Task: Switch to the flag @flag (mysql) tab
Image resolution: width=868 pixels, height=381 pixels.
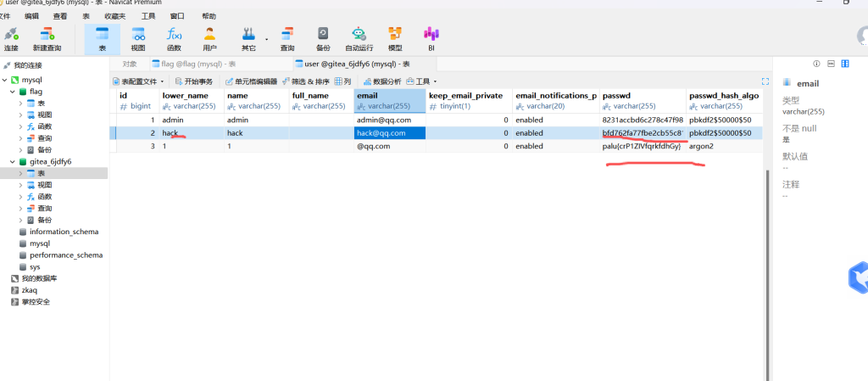Action: click(194, 64)
